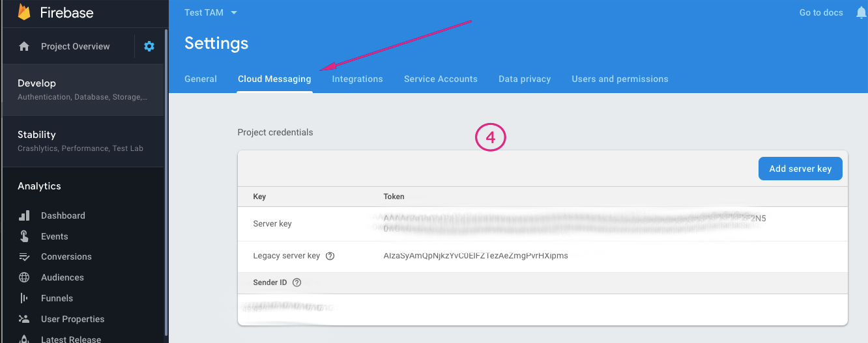Click the Legacy server key token value
This screenshot has width=868, height=343.
click(x=476, y=256)
